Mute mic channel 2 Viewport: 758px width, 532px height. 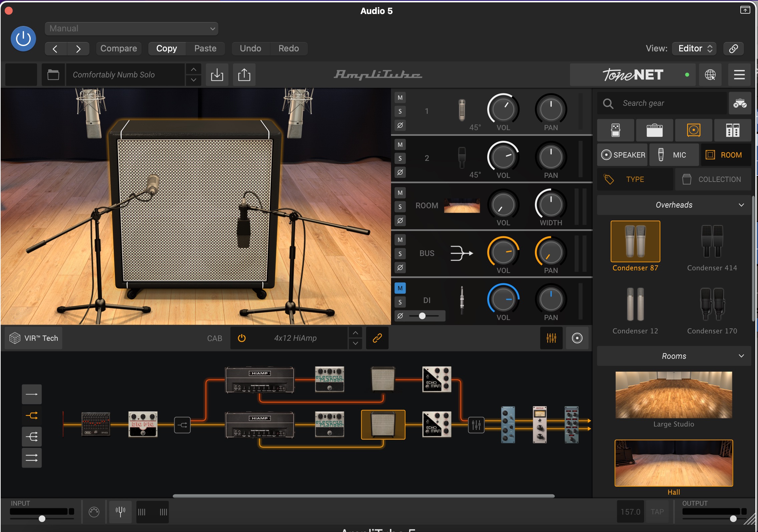coord(400,145)
